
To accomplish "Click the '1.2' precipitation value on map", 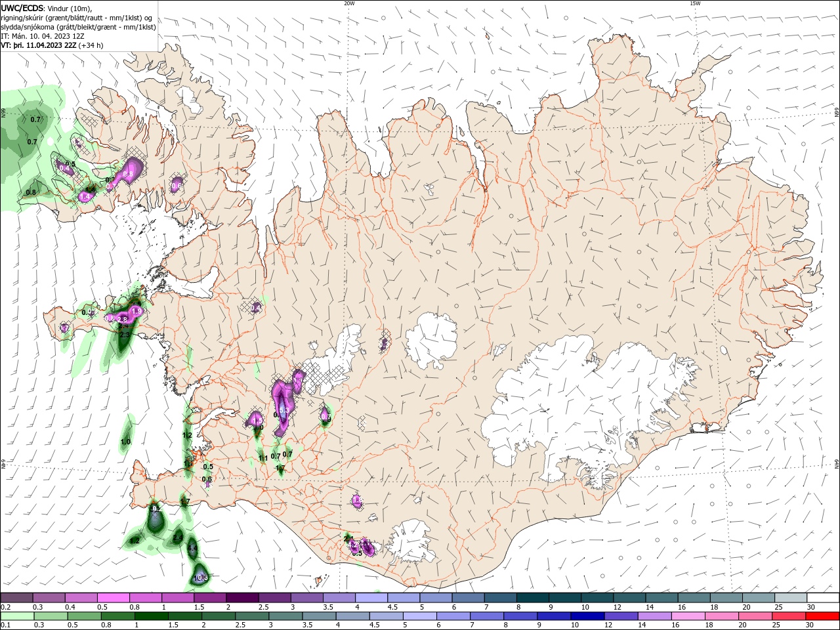I will (187, 435).
